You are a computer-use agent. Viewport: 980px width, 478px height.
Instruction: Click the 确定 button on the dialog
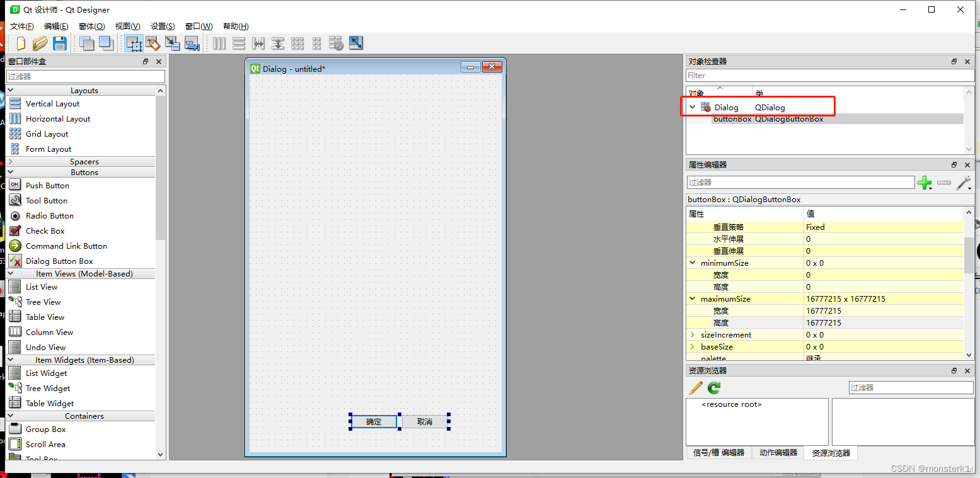[x=373, y=421]
